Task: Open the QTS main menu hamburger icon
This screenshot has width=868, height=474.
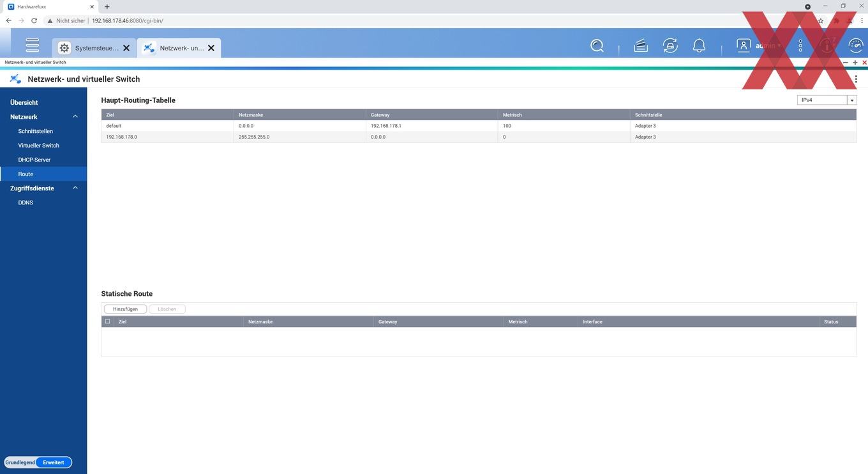Action: click(x=33, y=46)
